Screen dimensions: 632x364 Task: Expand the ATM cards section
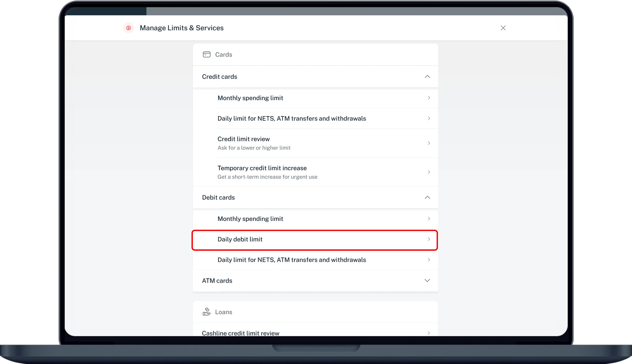pos(427,281)
